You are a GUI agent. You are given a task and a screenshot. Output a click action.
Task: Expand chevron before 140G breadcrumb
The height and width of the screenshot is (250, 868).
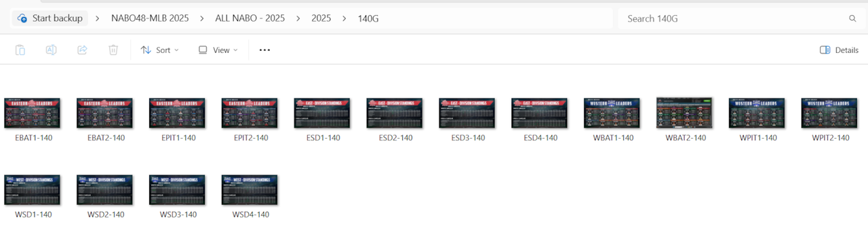click(344, 18)
